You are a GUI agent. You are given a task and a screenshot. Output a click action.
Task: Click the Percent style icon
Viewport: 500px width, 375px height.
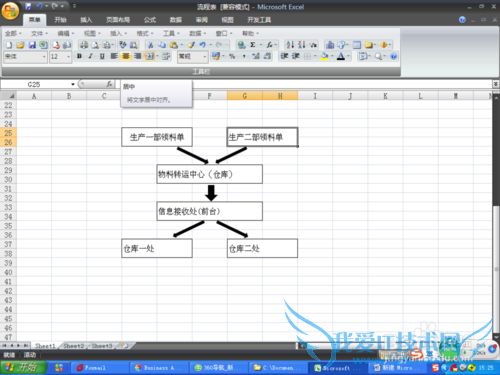(x=232, y=56)
